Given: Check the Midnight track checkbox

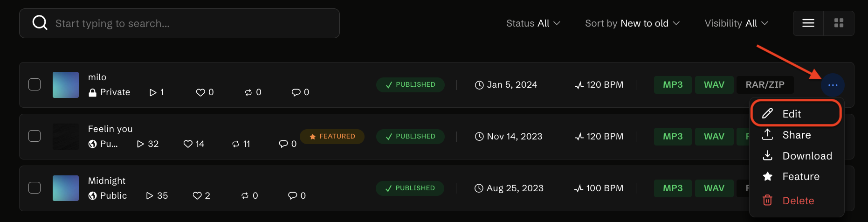Looking at the screenshot, I should click(34, 188).
